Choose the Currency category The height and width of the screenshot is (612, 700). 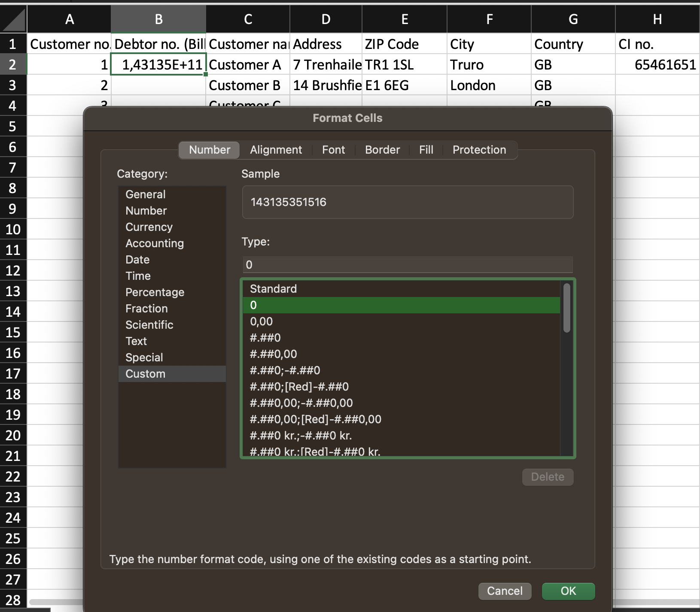[149, 227]
